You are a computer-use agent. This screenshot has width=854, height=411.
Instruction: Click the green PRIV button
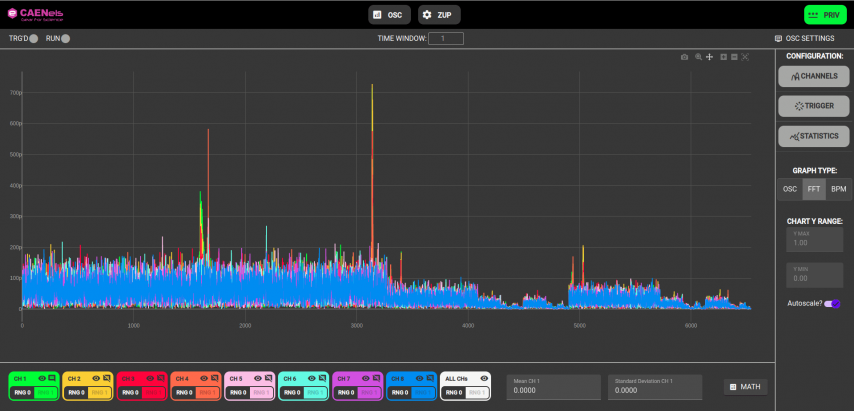(x=825, y=15)
